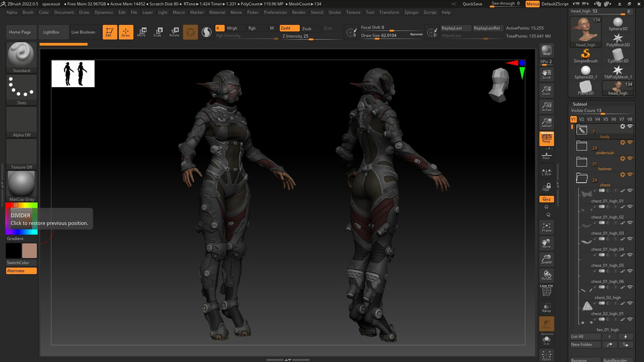This screenshot has width=644, height=362.
Task: Toggle Zadd sculpting mode
Action: tap(289, 28)
